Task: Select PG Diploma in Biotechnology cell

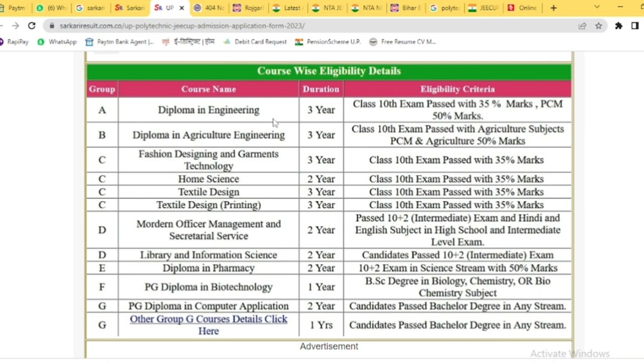Action: pos(208,287)
